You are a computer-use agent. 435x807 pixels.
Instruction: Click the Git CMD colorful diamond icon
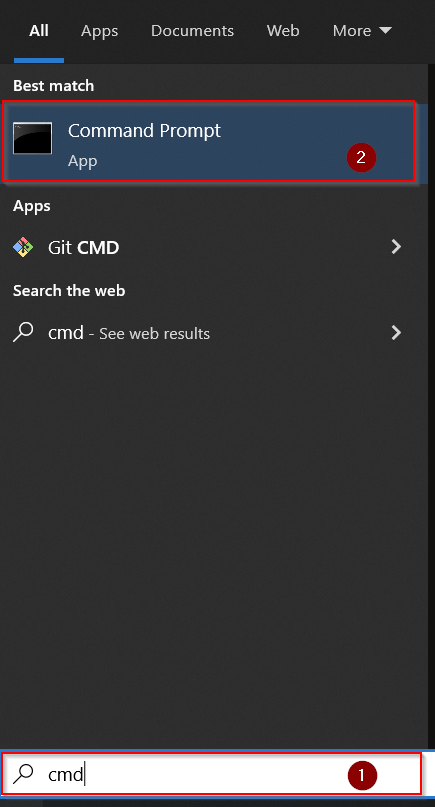tap(23, 248)
